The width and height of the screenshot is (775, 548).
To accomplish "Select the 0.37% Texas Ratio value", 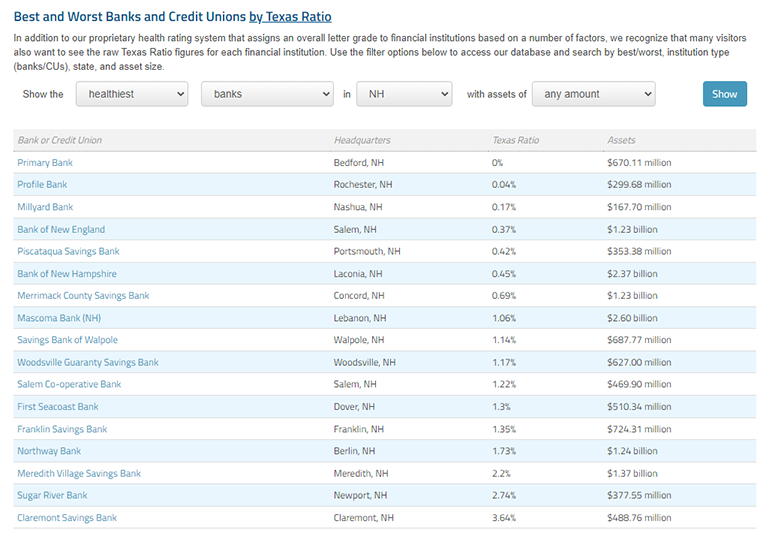I will [x=504, y=229].
